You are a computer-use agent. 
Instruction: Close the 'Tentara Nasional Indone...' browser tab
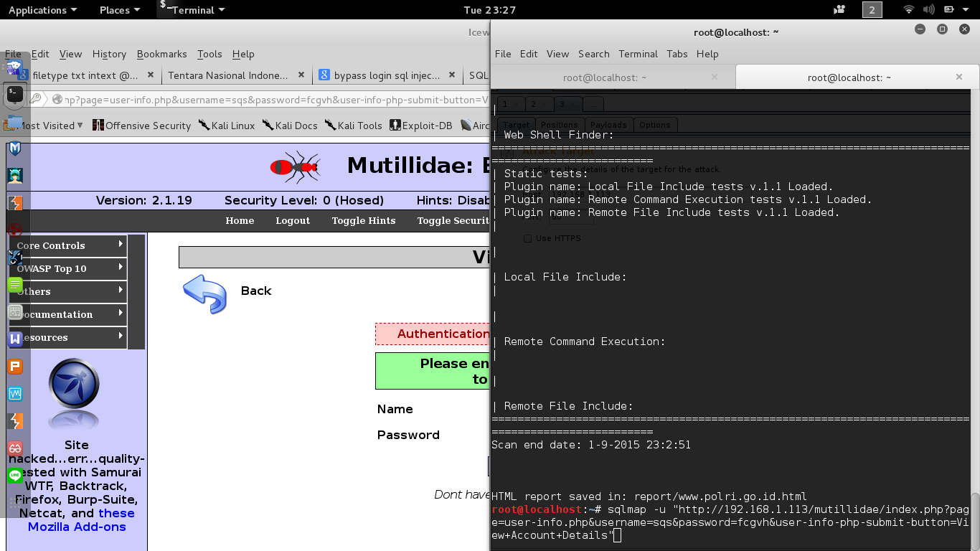tap(301, 75)
